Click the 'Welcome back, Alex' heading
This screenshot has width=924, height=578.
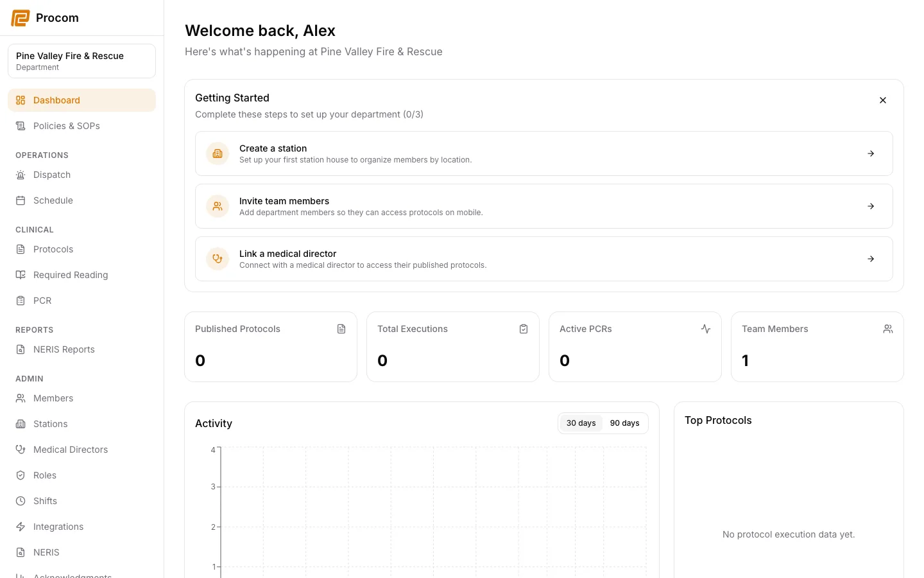[260, 31]
